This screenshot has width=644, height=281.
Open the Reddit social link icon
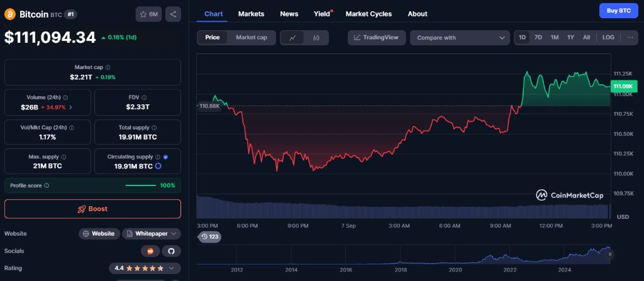[x=150, y=251]
